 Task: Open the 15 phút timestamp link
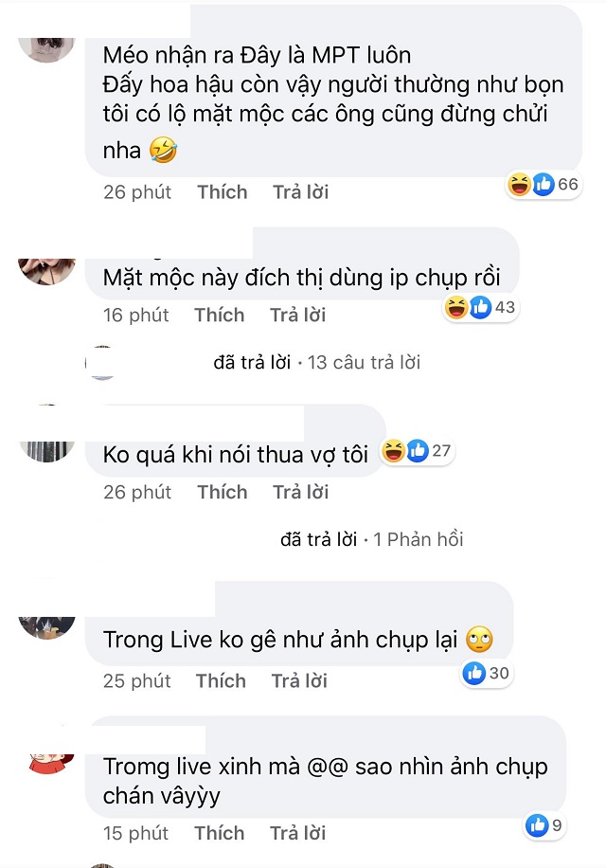tap(135, 833)
